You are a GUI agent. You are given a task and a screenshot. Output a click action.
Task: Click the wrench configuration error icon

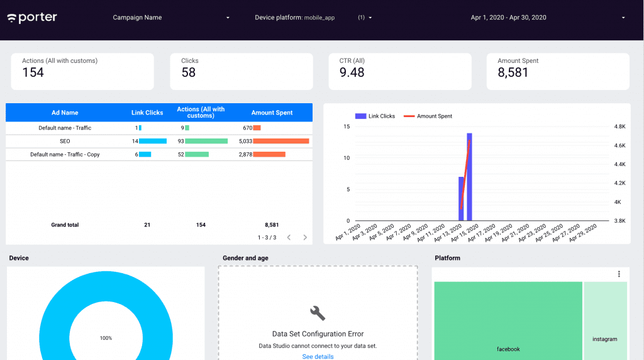(x=318, y=313)
